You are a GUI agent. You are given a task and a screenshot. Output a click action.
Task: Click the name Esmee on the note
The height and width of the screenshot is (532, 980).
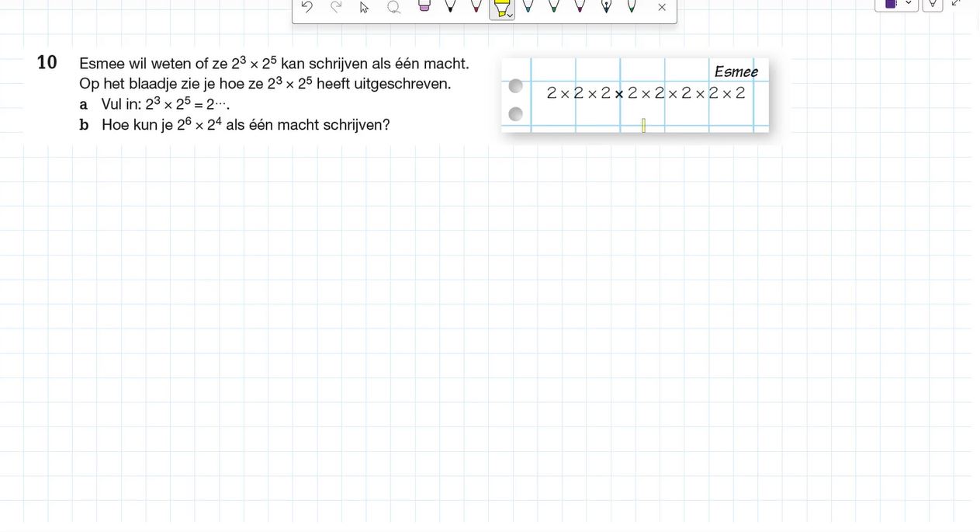coord(736,71)
